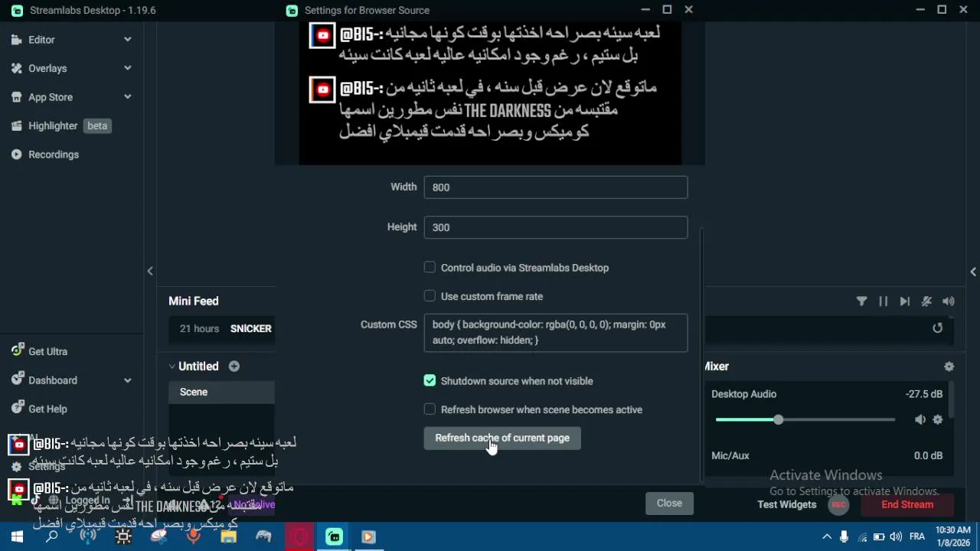Click the Highlighter icon
The height and width of the screenshot is (551, 980).
tap(16, 126)
